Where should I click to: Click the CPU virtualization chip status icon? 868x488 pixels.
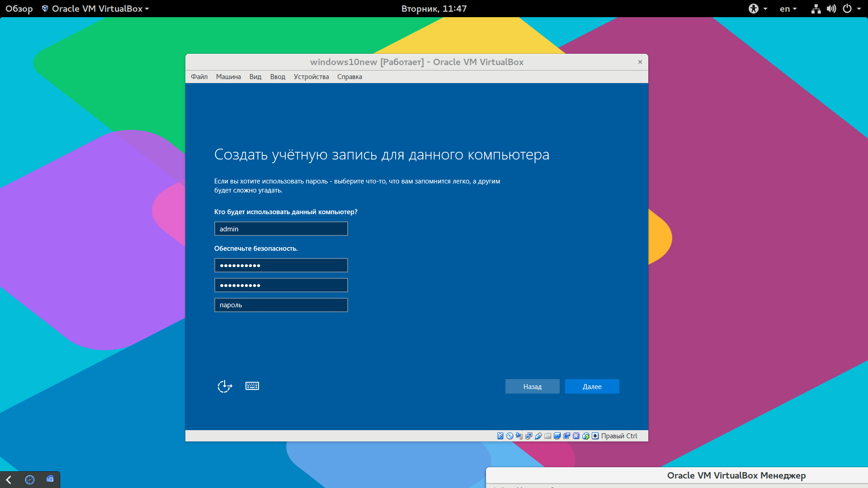pos(576,436)
